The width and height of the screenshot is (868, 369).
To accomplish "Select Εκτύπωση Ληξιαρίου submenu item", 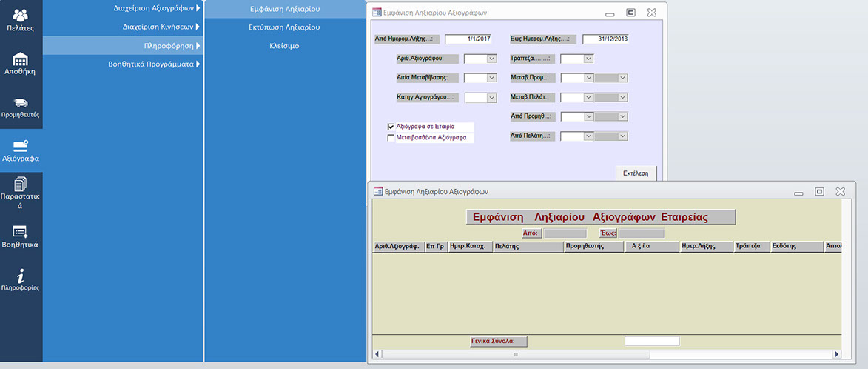I will (x=284, y=27).
